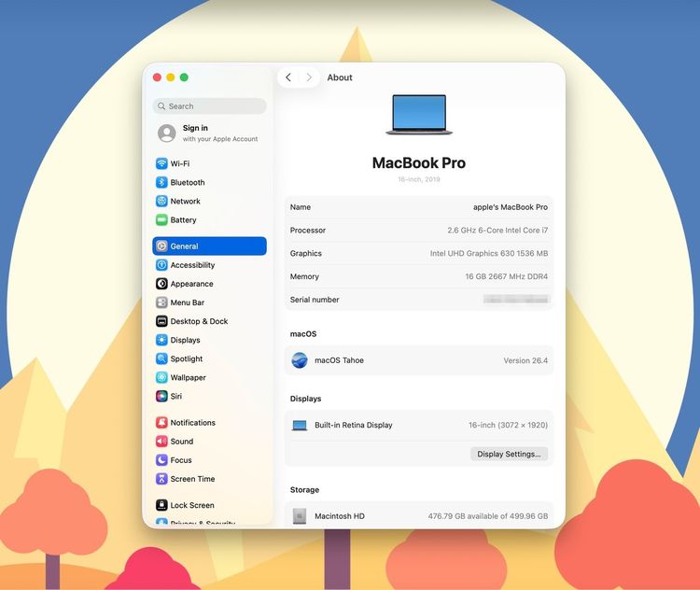Viewport: 700px width, 590px height.
Task: Open Bluetooth settings
Action: pyautogui.click(x=209, y=182)
